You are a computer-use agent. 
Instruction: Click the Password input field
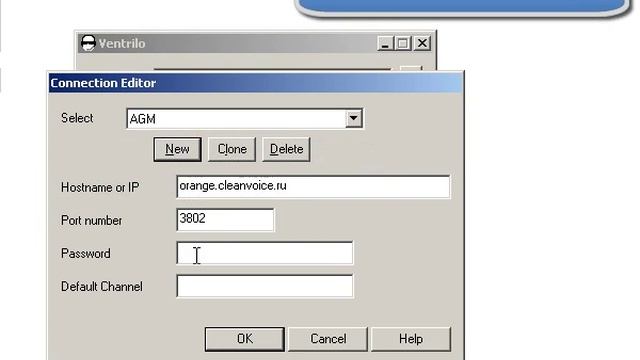click(x=265, y=253)
